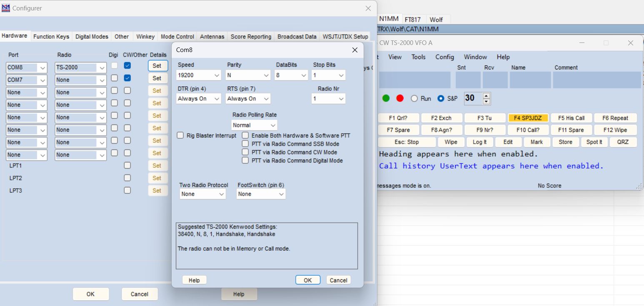644x306 pixels.
Task: Open the Config menu in N1MM window
Action: click(444, 57)
